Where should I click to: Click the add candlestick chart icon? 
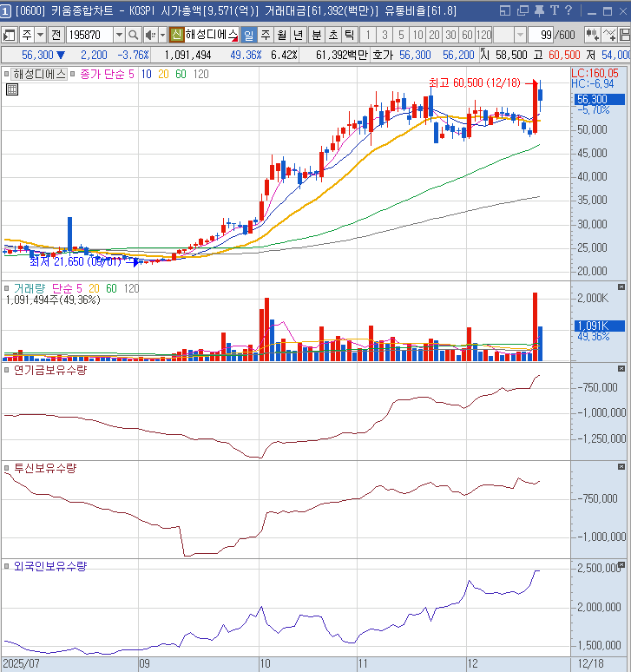tap(592, 35)
